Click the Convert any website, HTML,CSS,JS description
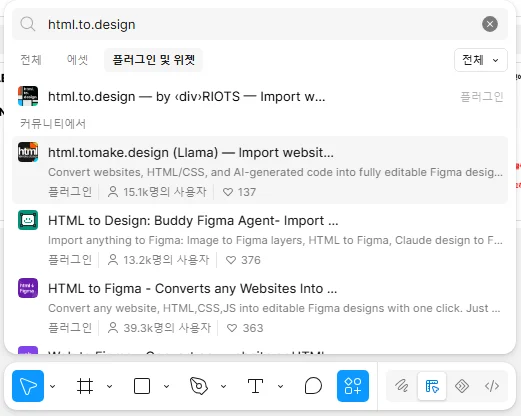 274,308
